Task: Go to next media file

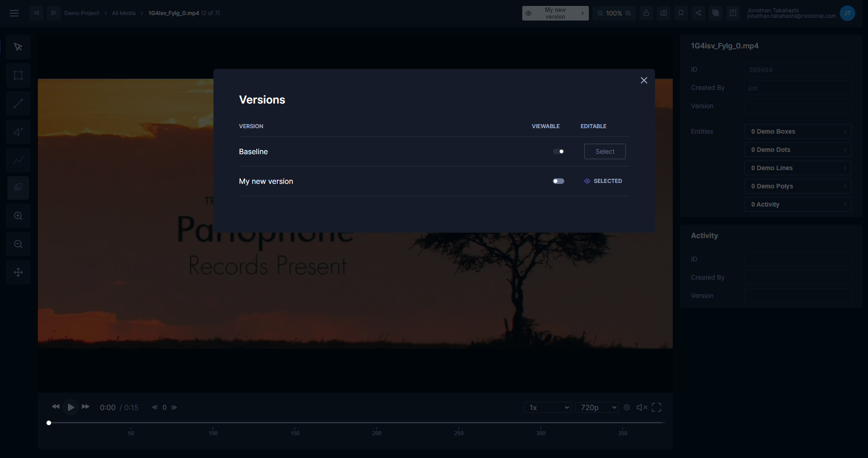Action: pos(54,13)
